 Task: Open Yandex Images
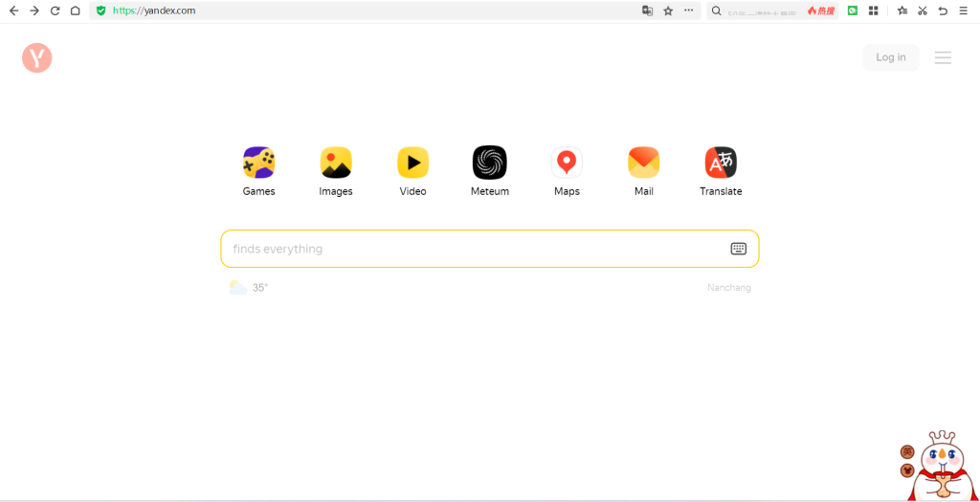click(x=336, y=163)
